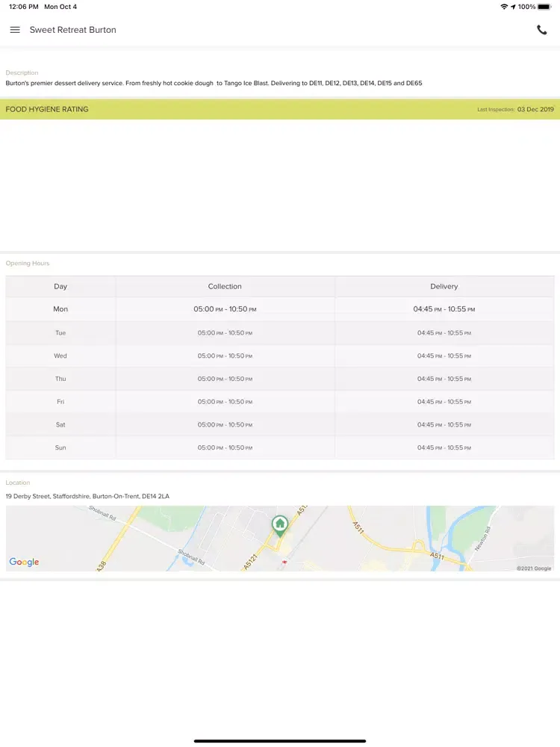Select Saturday collection hours cell
560x747 pixels.
225,424
